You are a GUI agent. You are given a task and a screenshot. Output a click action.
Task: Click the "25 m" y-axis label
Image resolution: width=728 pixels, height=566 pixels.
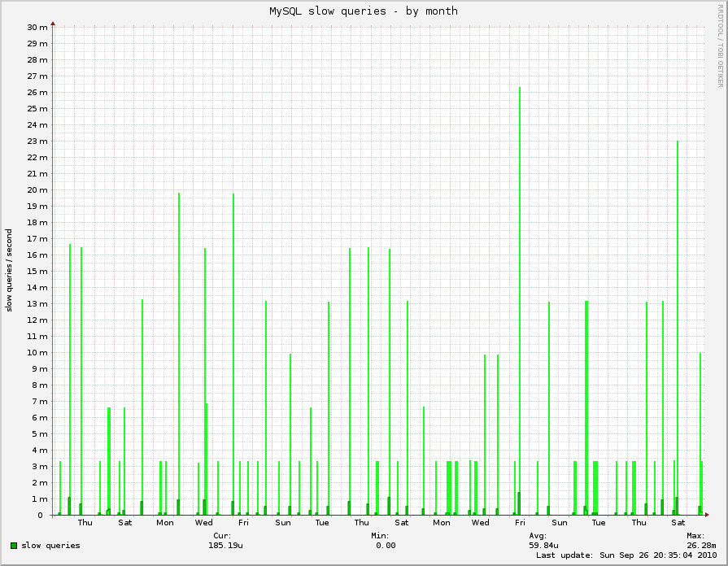(x=37, y=109)
